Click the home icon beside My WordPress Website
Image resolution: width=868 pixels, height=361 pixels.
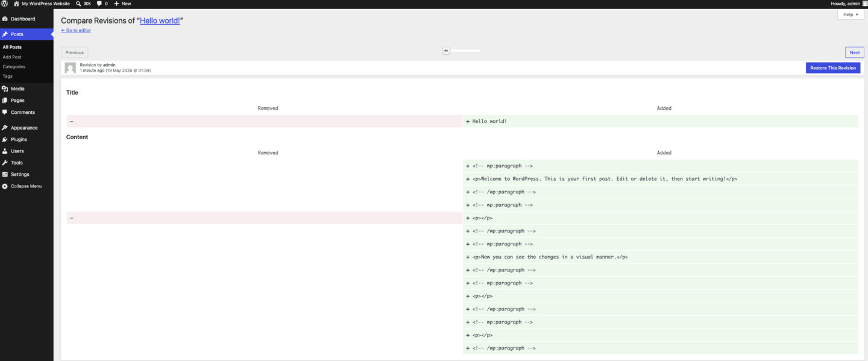tap(17, 4)
